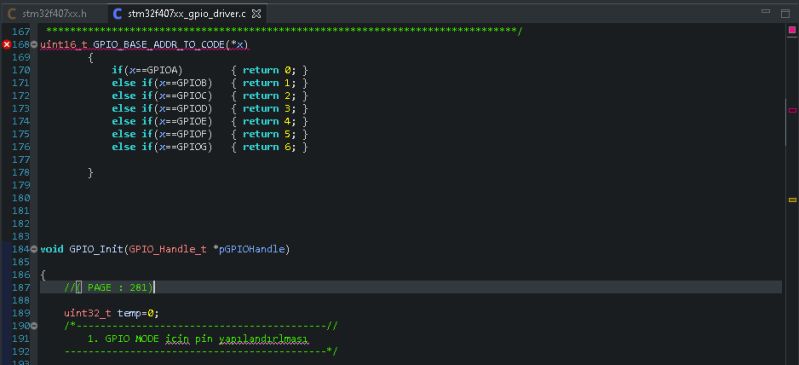799x365 pixels.
Task: Click the pGPIOHandle parameter
Action: coord(252,249)
